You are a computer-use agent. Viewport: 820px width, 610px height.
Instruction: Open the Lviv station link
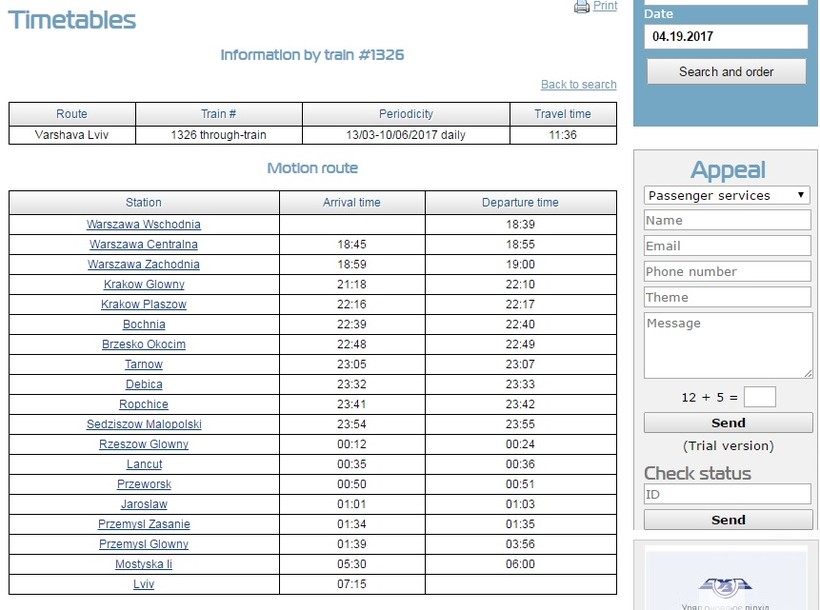point(144,585)
